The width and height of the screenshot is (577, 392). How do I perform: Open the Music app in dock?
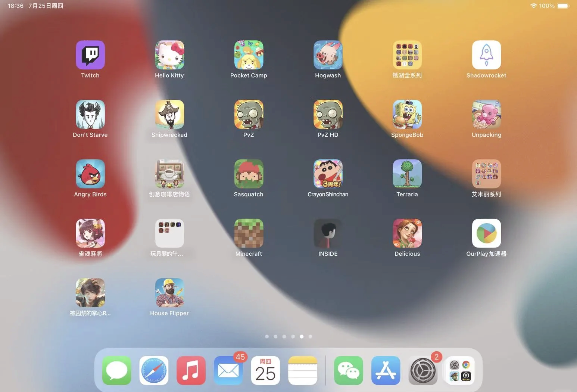coord(191,370)
